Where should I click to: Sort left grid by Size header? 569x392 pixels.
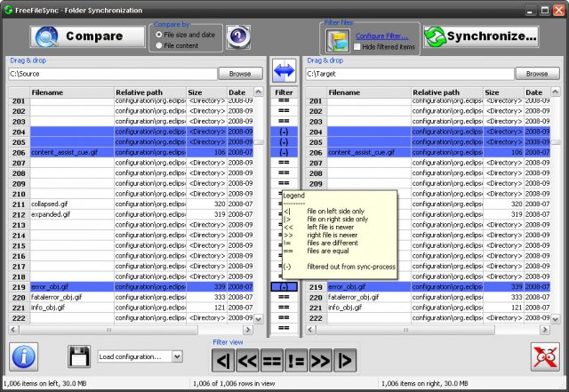pyautogui.click(x=206, y=92)
